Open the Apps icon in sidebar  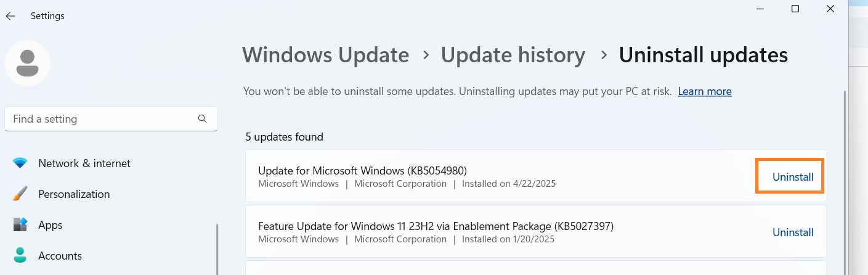(20, 225)
